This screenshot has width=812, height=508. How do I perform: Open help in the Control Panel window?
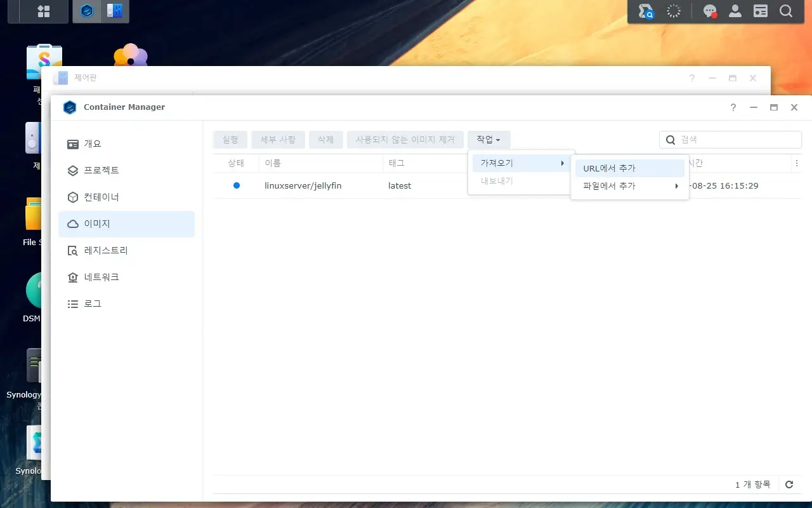tap(692, 78)
